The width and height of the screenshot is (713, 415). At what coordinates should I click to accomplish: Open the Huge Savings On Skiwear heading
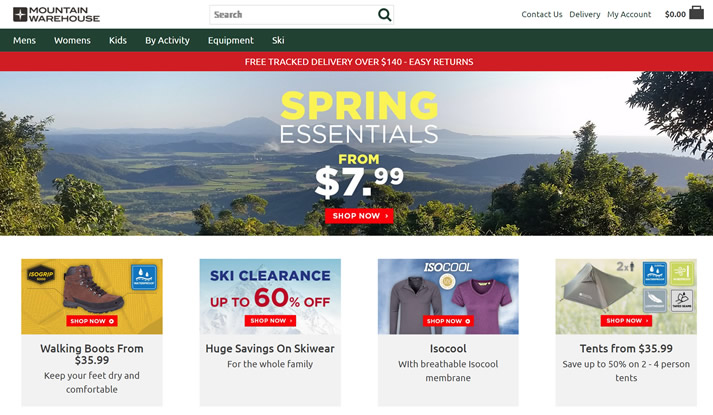[x=270, y=349]
